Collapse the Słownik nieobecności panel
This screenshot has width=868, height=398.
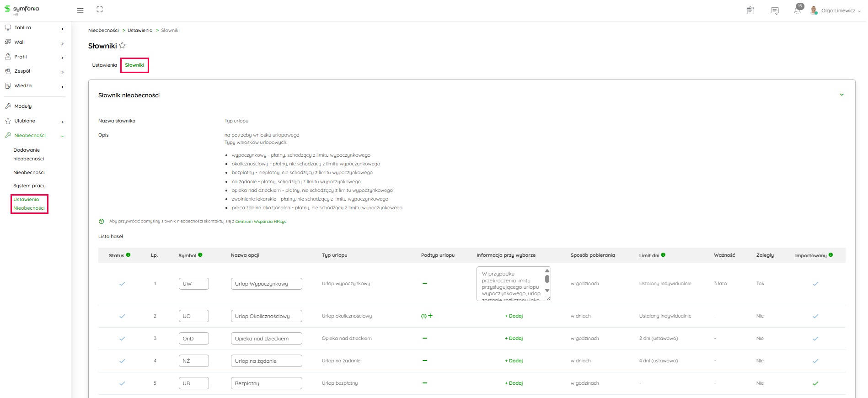pyautogui.click(x=841, y=95)
